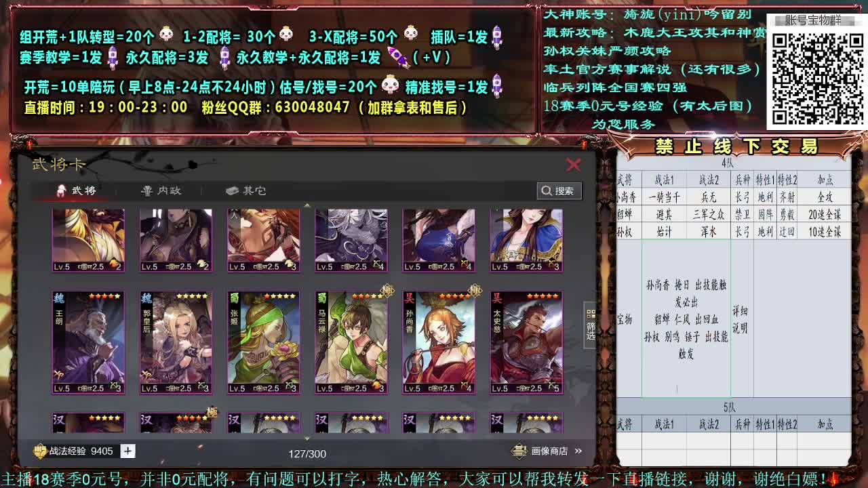Click the 搜索 search button

(559, 190)
